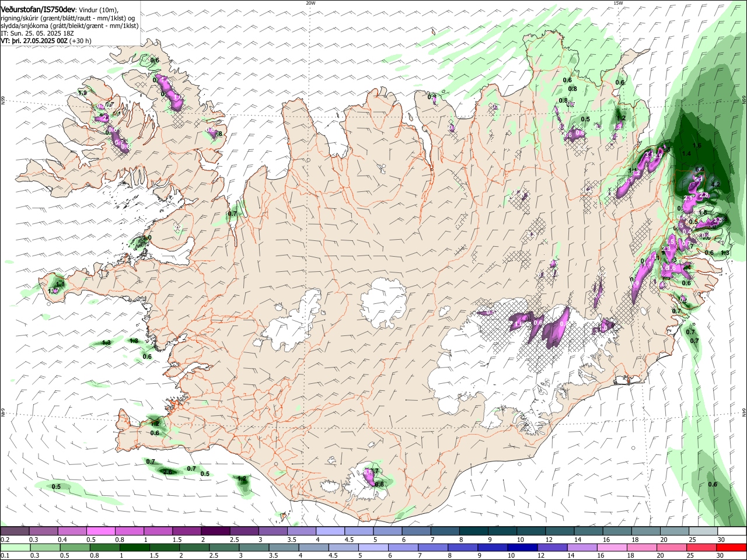Click the '1.6' value in the dark green area
Viewport: 747px width, 560px height.
click(x=696, y=145)
